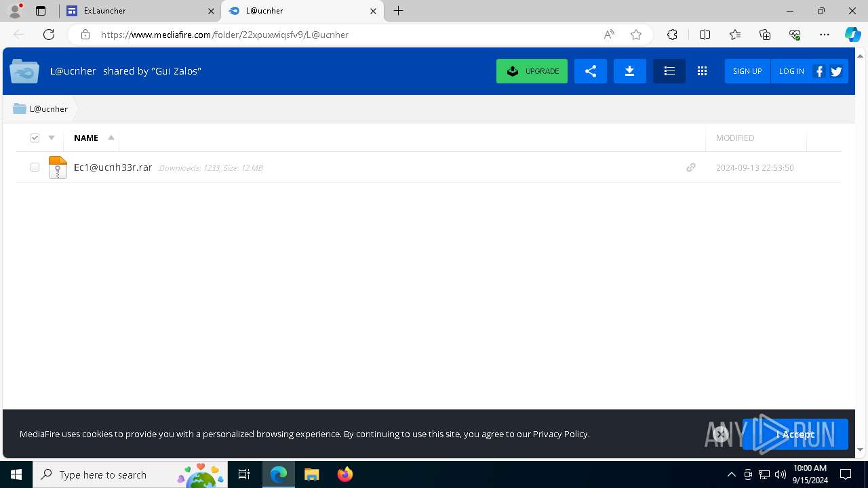Download the folder with download icon
The width and height of the screenshot is (868, 488).
pyautogui.click(x=630, y=71)
